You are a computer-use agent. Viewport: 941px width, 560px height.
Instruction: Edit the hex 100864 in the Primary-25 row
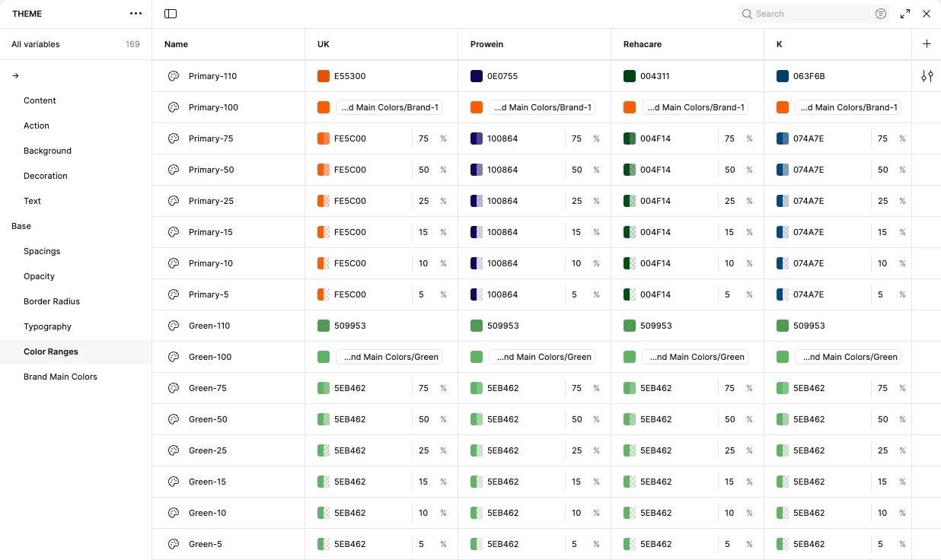pos(502,201)
